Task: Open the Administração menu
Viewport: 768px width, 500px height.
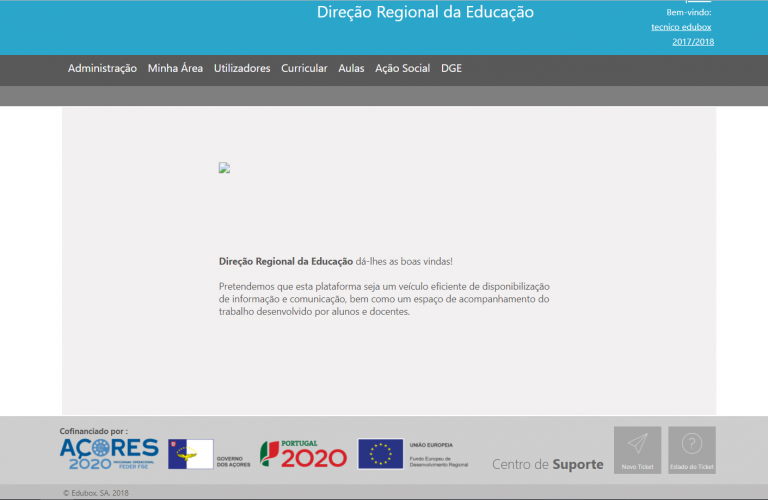Action: (102, 69)
